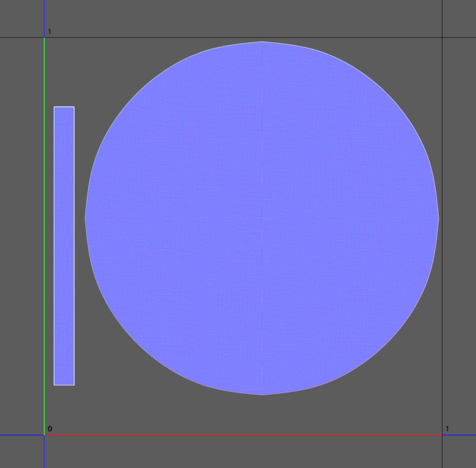Image resolution: width=476 pixels, height=468 pixels.
Task: Select the narrow rectangular UV island
Action: [64, 245]
